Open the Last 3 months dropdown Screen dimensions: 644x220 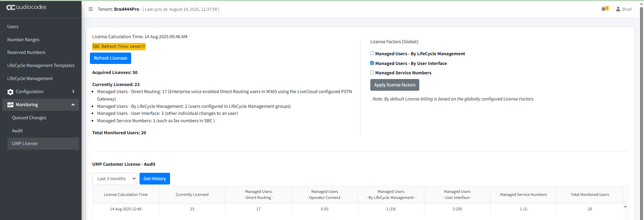coord(114,178)
